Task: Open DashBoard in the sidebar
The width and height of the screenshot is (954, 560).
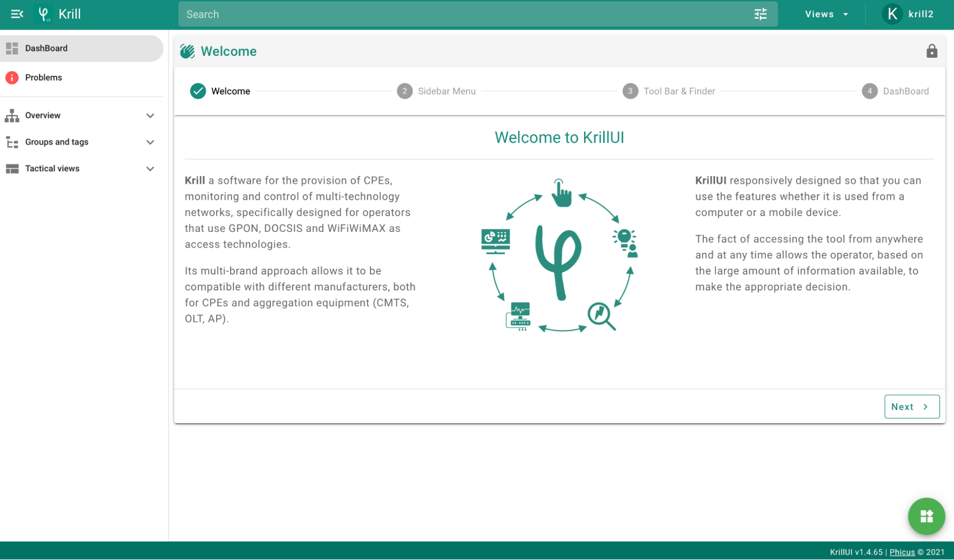Action: click(82, 48)
